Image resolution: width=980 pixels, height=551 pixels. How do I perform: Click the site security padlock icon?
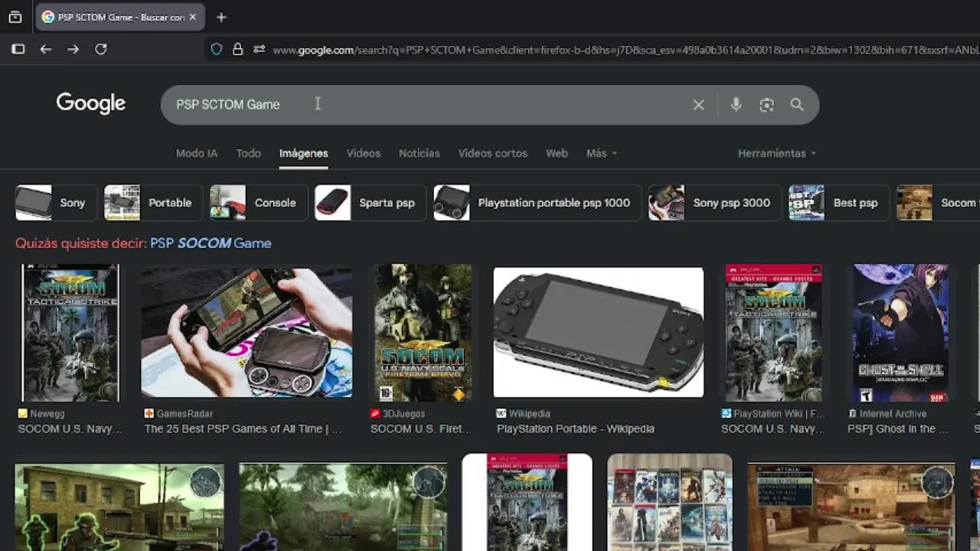[x=238, y=49]
